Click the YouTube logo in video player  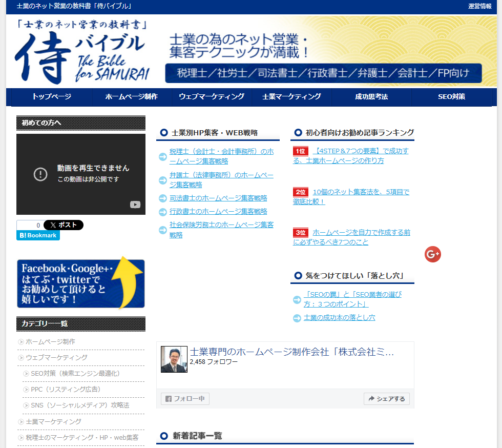[135, 205]
